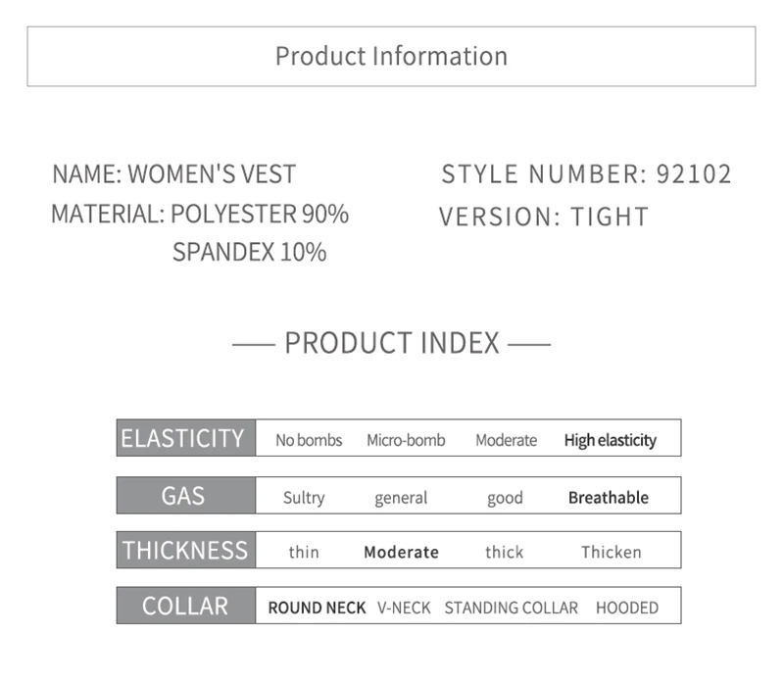Screen dimensions: 784x683
Task: Select 'High elasticity' option
Action: tap(610, 441)
